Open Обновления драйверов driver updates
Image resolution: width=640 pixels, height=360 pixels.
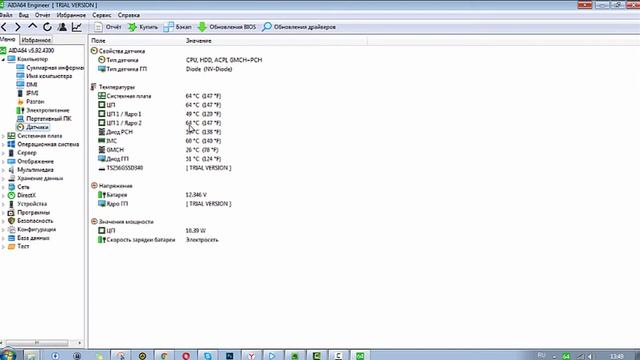(x=299, y=27)
